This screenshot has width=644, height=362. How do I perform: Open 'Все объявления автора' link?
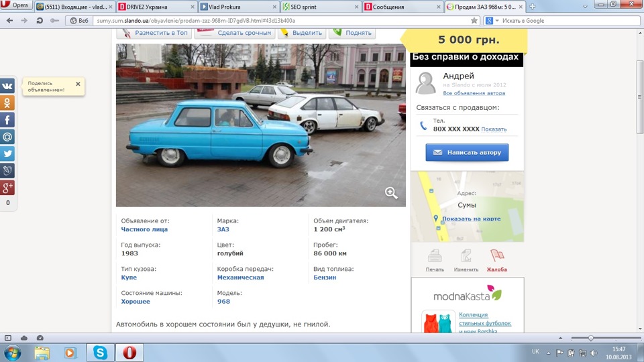[x=474, y=93]
